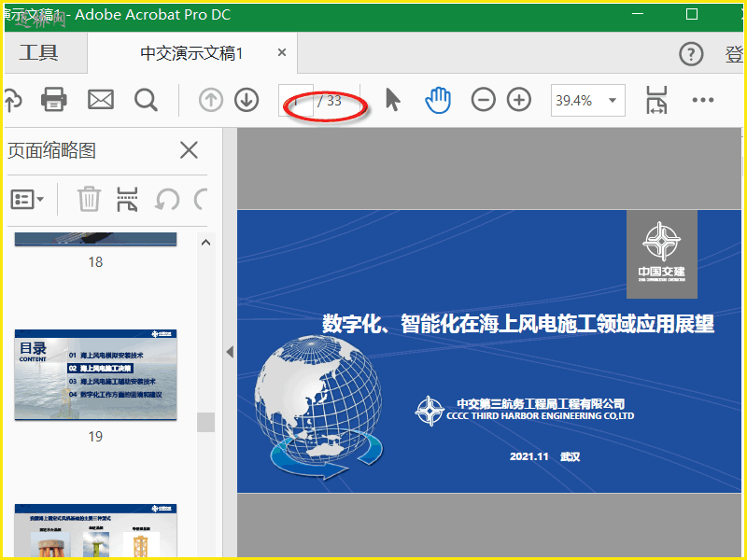747x560 pixels.
Task: Click the thumbnail label 18
Action: pyautogui.click(x=95, y=262)
